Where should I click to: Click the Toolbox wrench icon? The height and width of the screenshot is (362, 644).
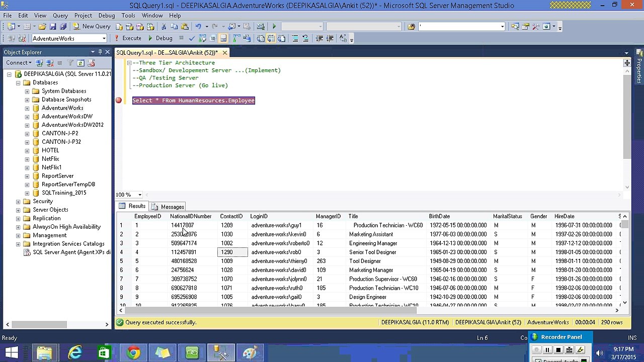(x=536, y=26)
